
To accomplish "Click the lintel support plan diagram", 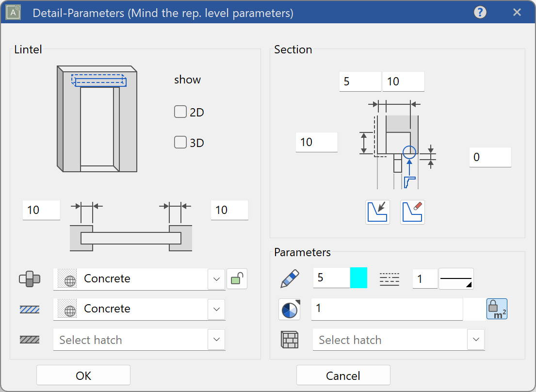I will 131,227.
